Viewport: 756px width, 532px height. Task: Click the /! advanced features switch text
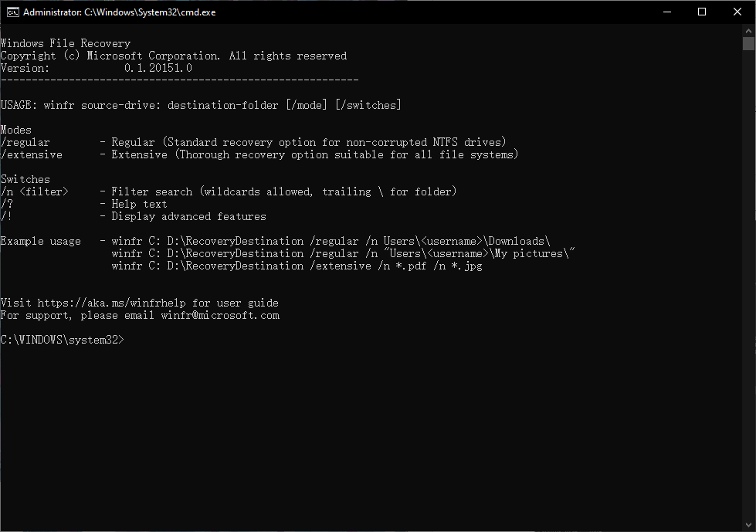(7, 216)
